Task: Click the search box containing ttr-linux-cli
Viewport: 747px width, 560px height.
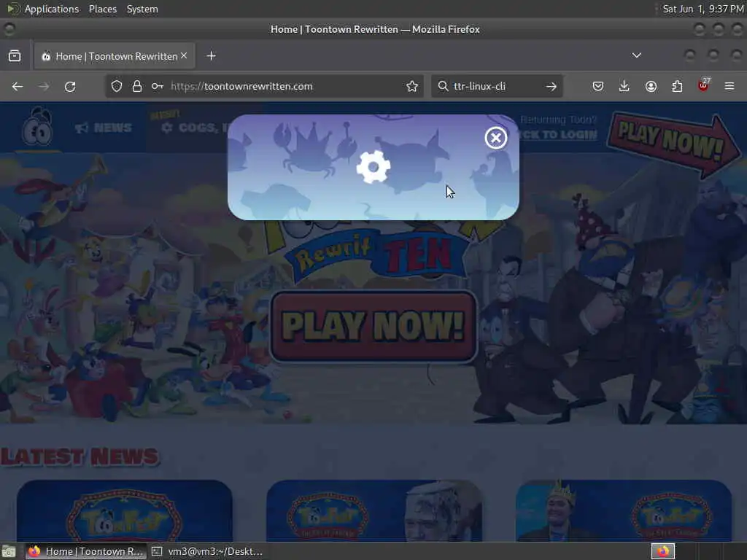Action: (x=496, y=86)
